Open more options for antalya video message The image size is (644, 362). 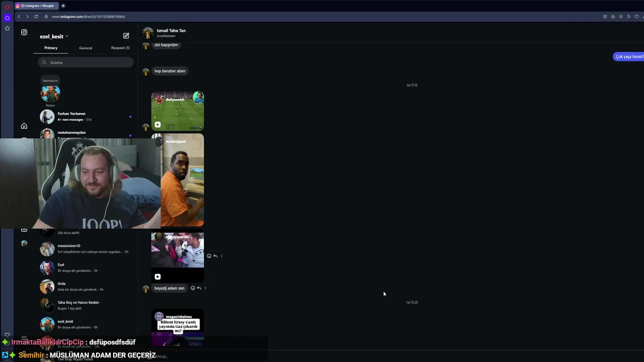tap(221, 256)
